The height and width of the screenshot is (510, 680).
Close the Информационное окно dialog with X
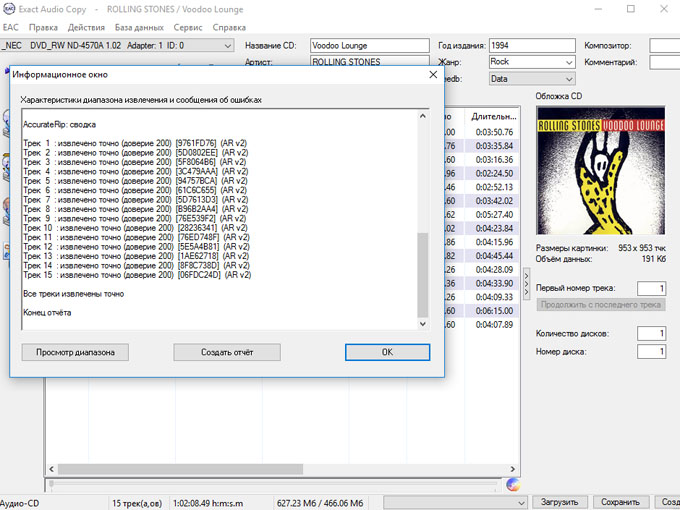point(432,74)
